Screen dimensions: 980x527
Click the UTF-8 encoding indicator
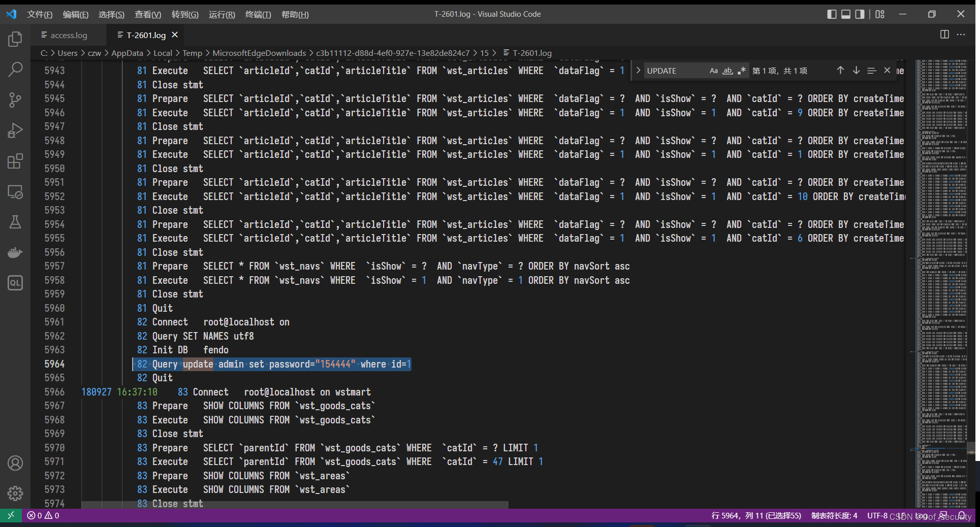click(x=877, y=515)
